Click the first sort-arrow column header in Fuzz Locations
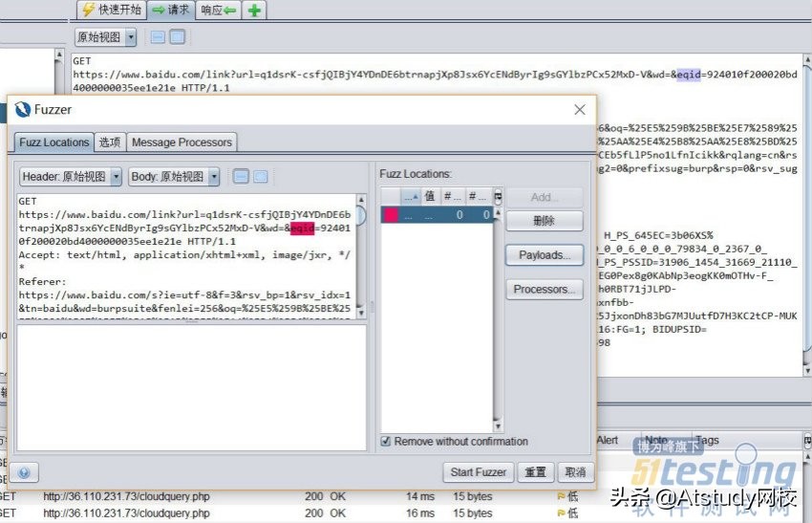Image resolution: width=812 pixels, height=523 pixels. (x=411, y=196)
